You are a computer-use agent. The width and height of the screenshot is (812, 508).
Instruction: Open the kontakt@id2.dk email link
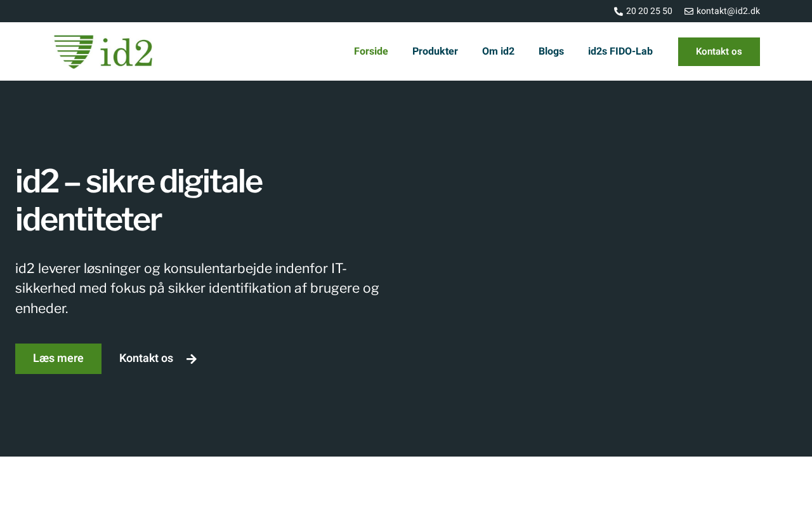pos(728,11)
